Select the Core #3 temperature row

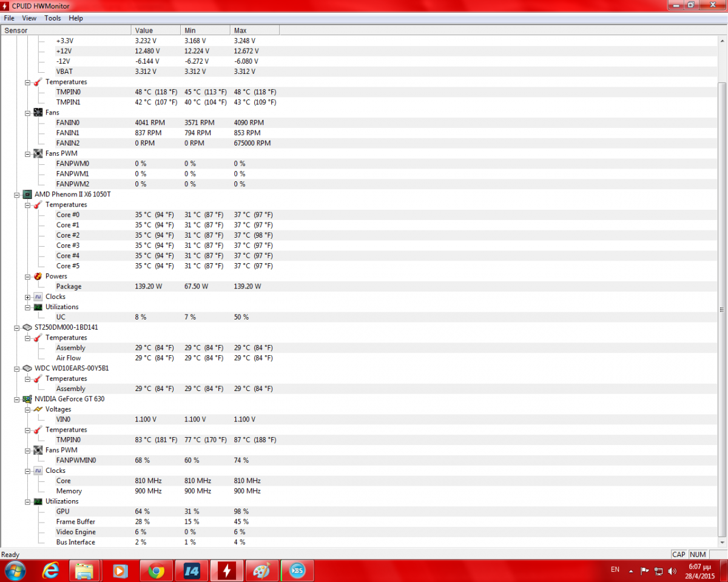pos(359,246)
